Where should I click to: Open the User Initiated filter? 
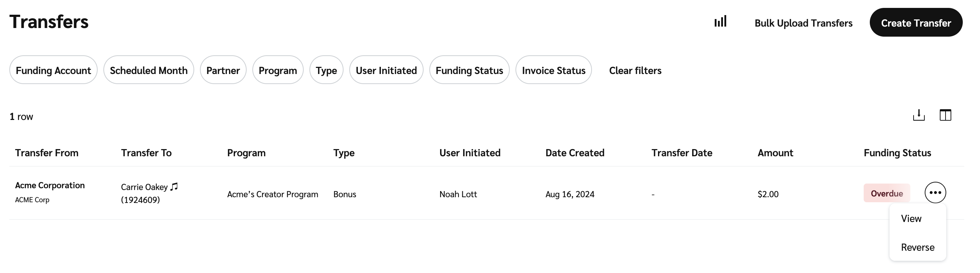click(386, 70)
